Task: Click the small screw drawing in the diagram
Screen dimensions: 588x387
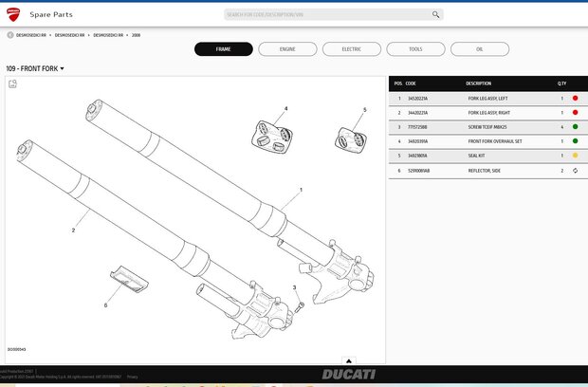Action: point(300,307)
